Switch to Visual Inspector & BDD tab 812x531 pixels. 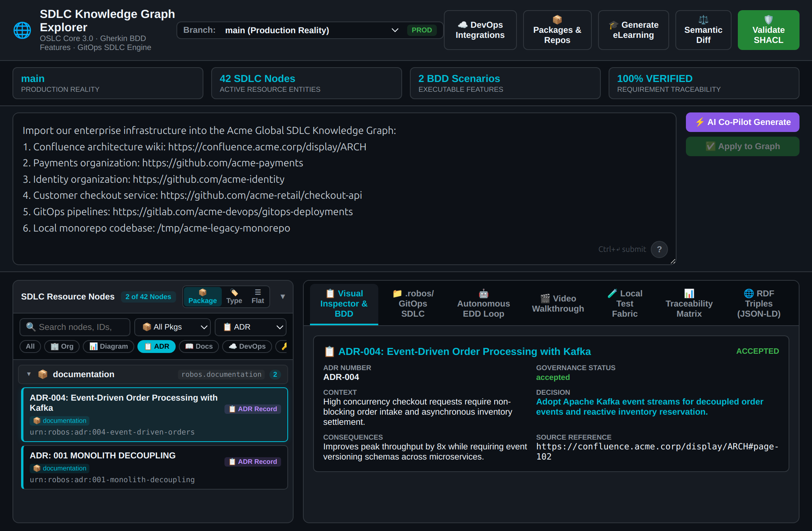pyautogui.click(x=344, y=304)
